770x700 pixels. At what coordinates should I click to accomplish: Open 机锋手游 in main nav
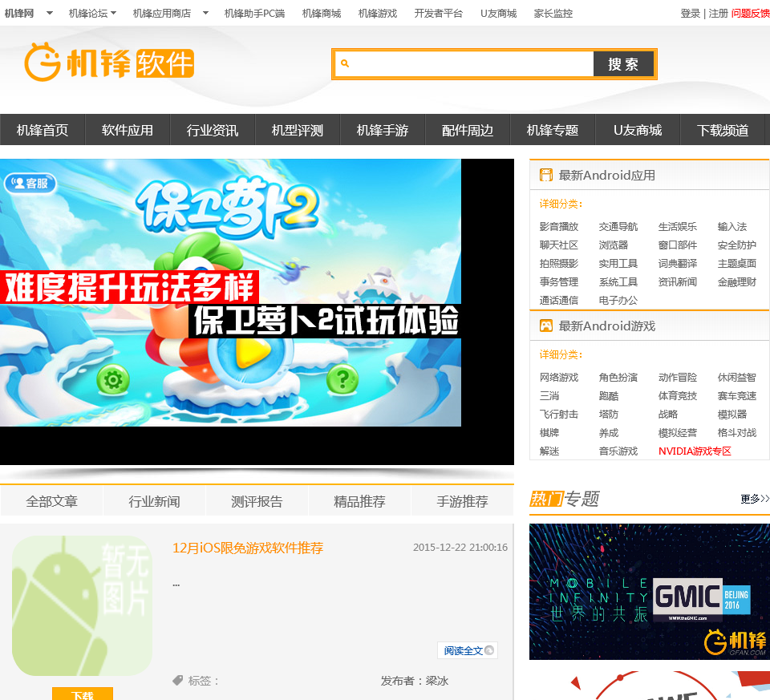(382, 130)
